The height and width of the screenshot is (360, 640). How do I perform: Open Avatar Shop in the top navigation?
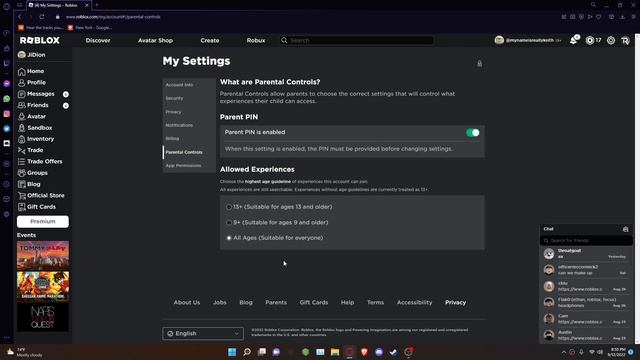(x=156, y=40)
